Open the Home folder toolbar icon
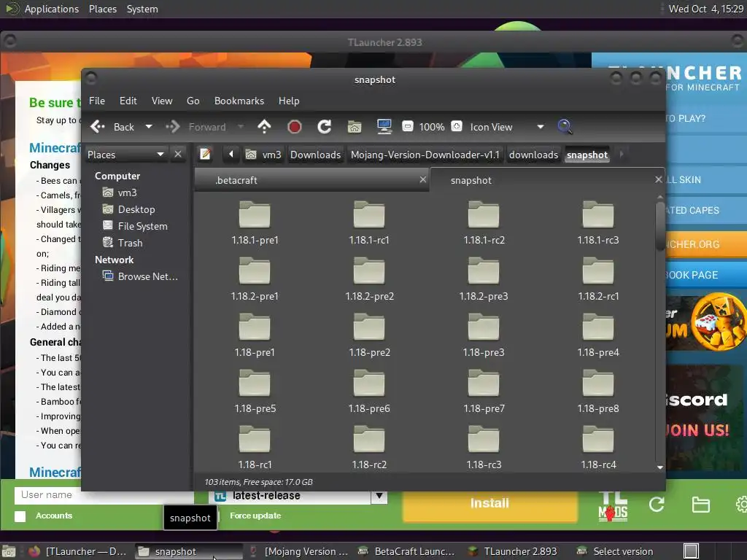 pos(355,127)
